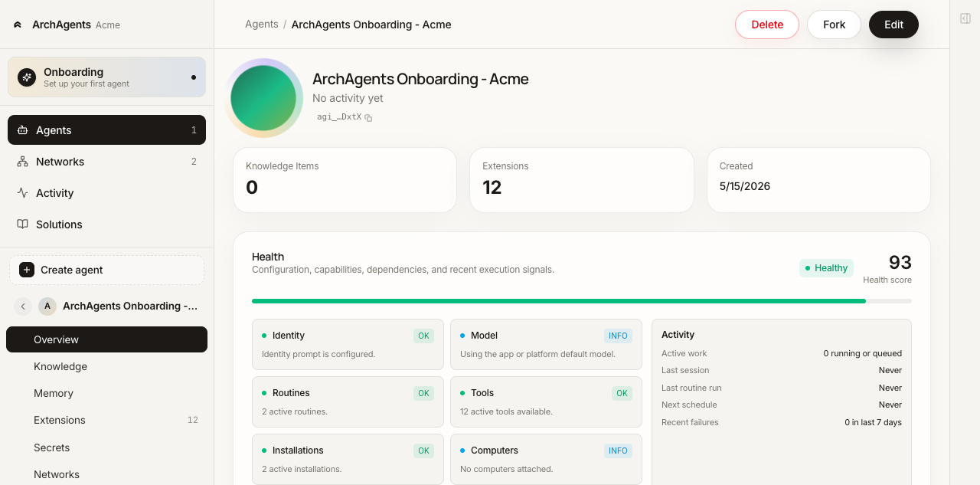
Task: Copy the agent ID agi_…DxtX
Action: [368, 118]
